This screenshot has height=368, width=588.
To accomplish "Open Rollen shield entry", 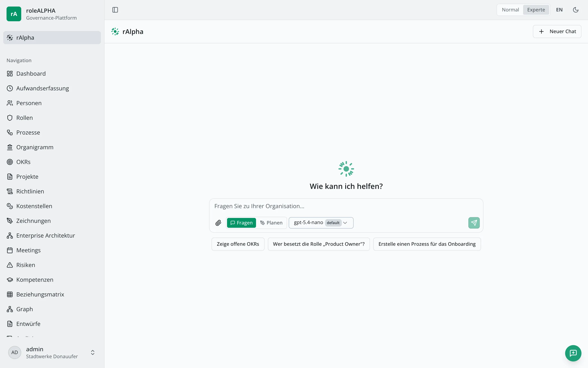I will point(52,118).
